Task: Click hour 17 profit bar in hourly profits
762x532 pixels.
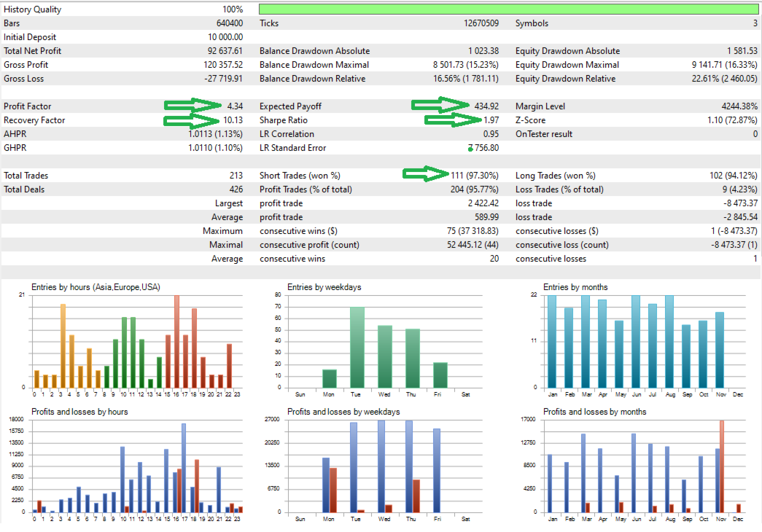Action: 184,468
